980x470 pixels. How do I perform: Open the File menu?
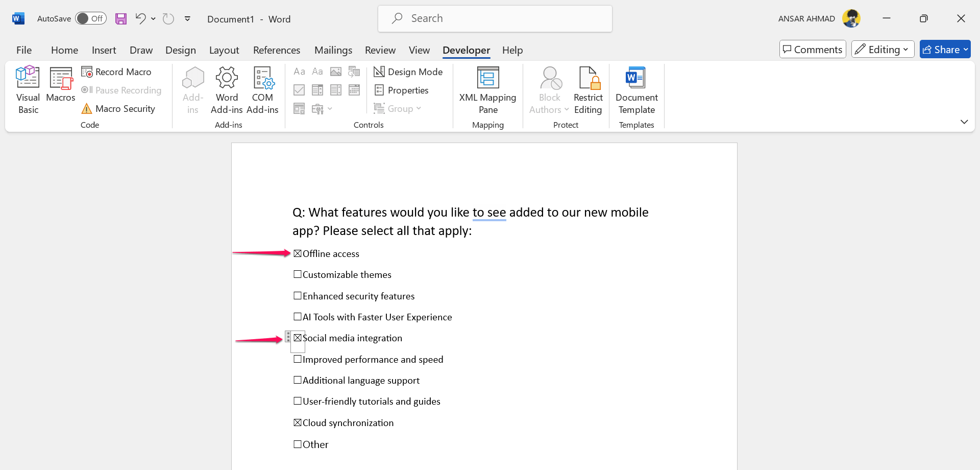pos(24,50)
